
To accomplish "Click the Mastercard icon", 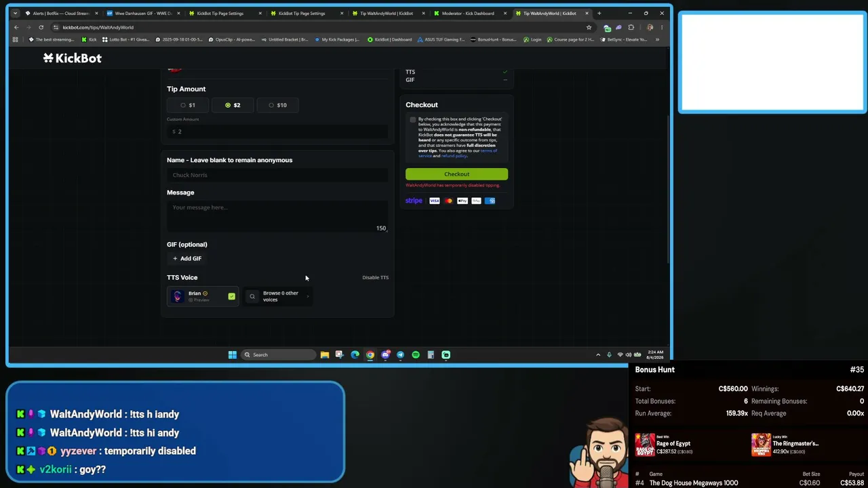I will (448, 201).
